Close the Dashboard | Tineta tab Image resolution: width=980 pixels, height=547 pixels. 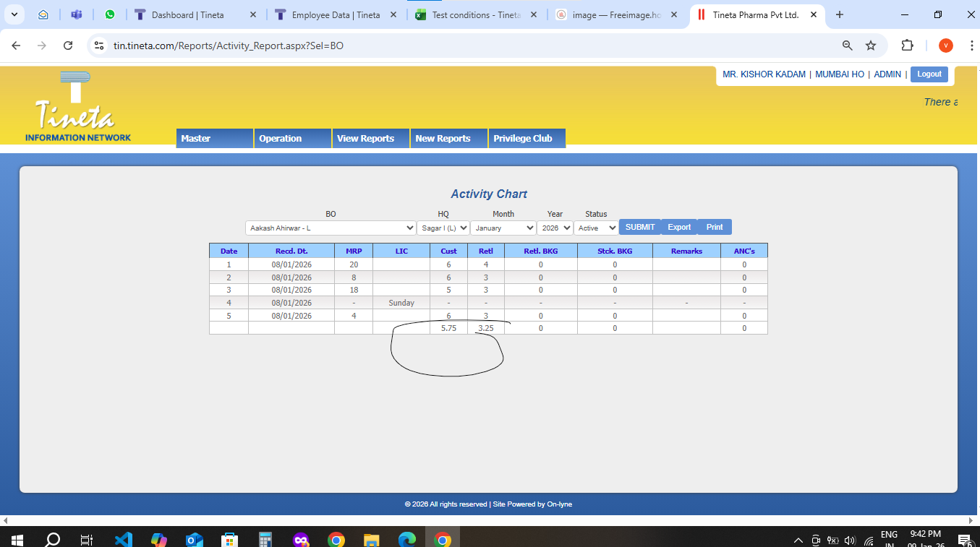tap(252, 14)
